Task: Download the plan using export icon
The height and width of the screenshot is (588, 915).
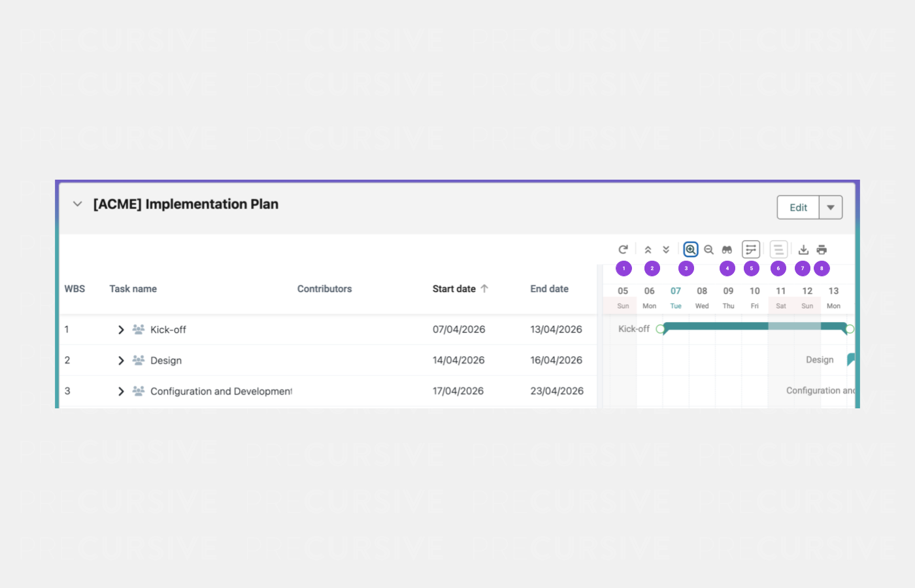Action: 803,250
